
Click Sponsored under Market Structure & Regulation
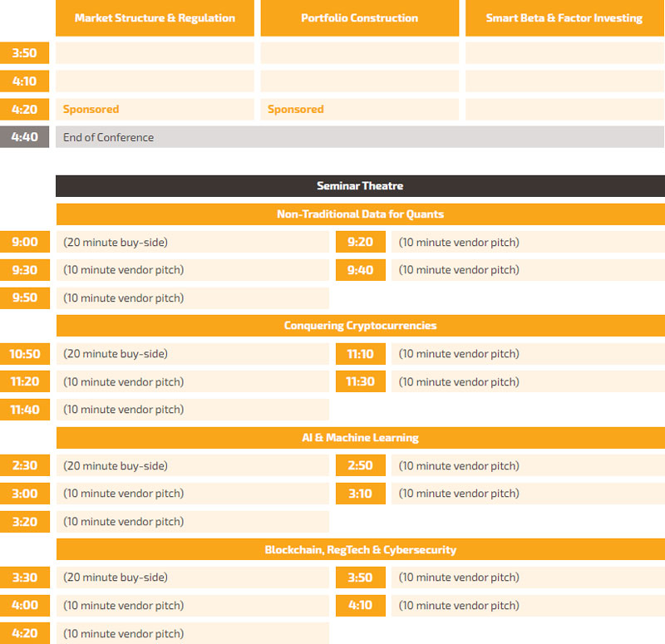click(x=91, y=110)
